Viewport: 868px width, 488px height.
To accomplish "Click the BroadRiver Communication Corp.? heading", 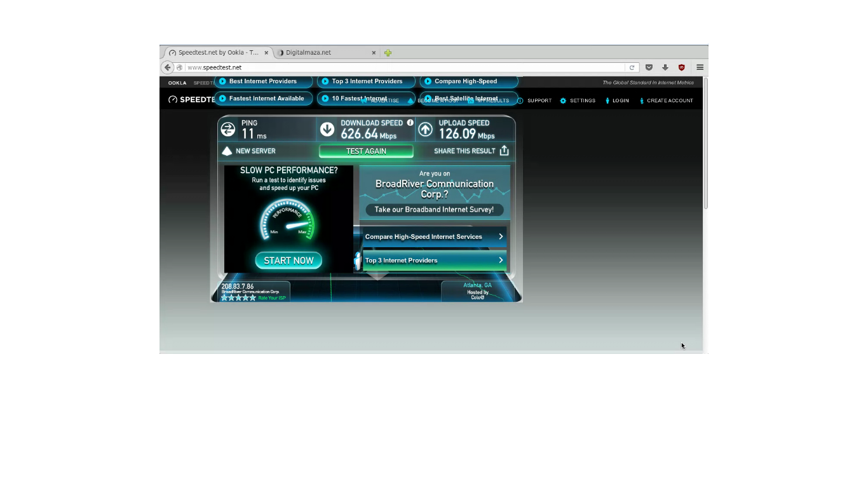I will point(435,189).
